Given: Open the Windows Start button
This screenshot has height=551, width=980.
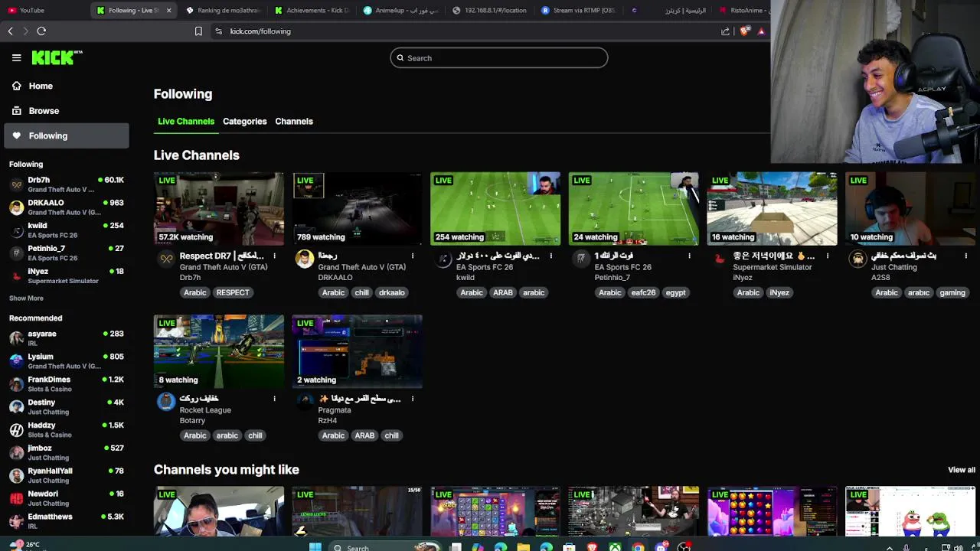Looking at the screenshot, I should coord(315,547).
